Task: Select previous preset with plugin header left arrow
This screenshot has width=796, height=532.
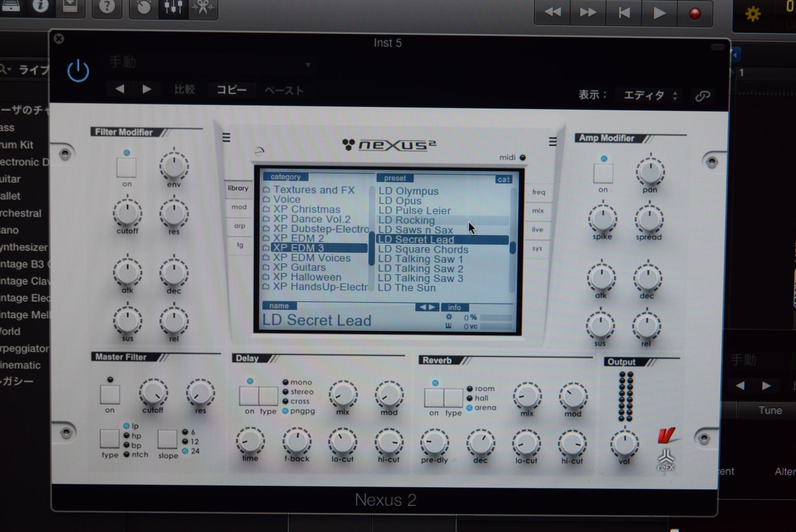Action: click(120, 89)
